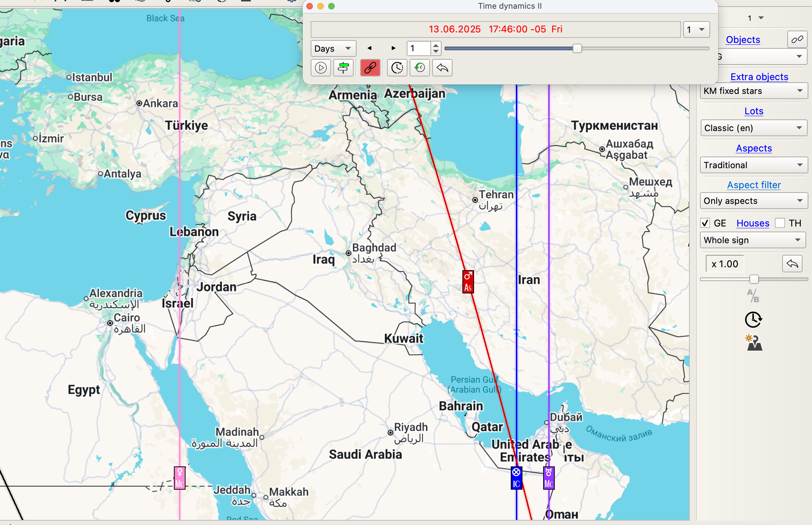Click the clock icon in the right panel

(x=753, y=320)
